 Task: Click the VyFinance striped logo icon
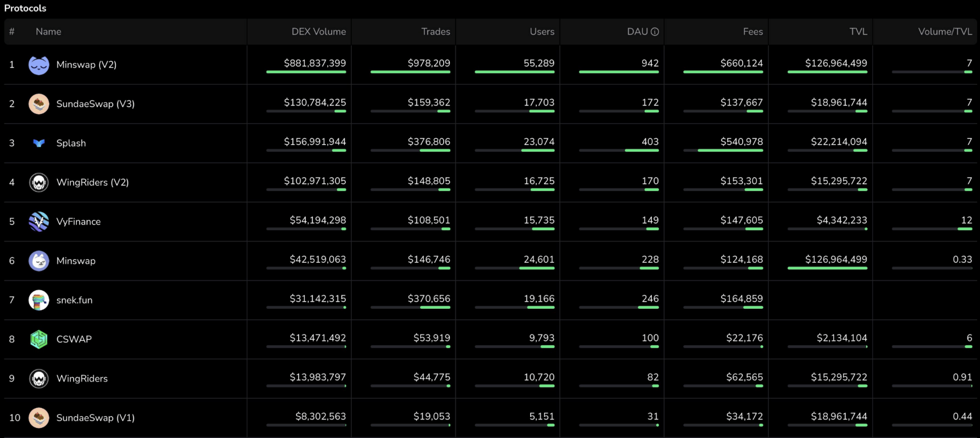[x=39, y=222]
